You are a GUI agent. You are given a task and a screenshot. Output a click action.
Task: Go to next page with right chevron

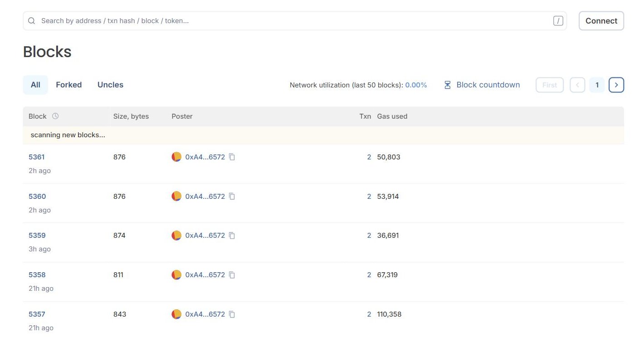point(616,85)
